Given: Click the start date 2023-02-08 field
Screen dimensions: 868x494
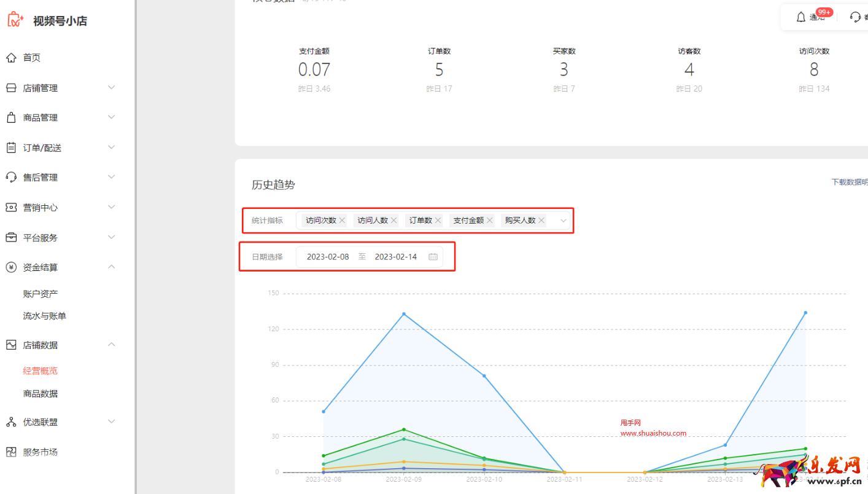Looking at the screenshot, I should tap(328, 257).
